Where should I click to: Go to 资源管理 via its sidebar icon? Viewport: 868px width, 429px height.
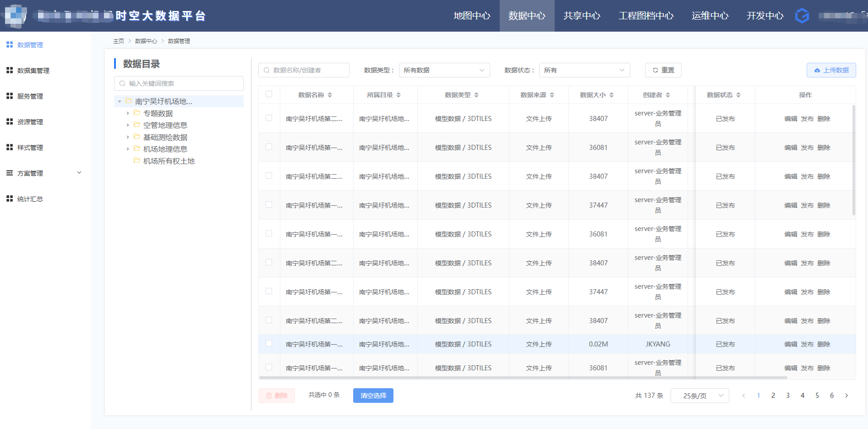[29, 121]
